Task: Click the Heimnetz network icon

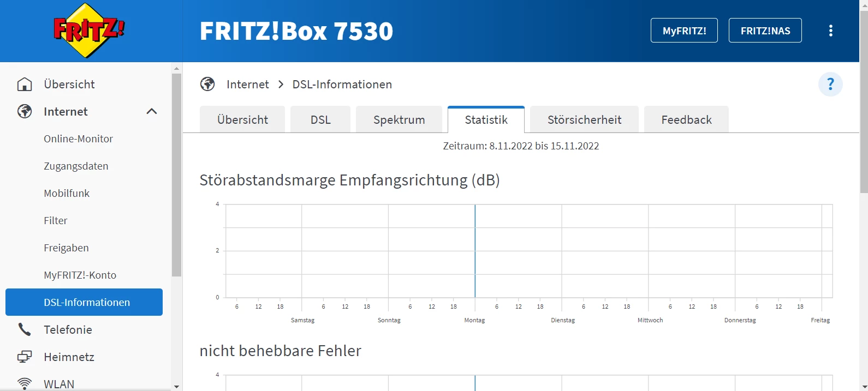Action: pos(25,357)
